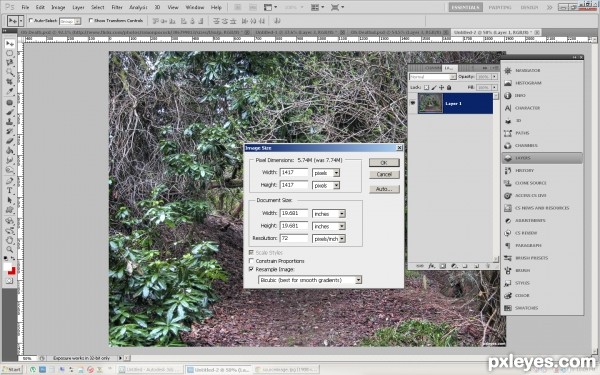The image size is (600, 375).
Task: Toggle lock position icon in Layers
Action: [441, 88]
